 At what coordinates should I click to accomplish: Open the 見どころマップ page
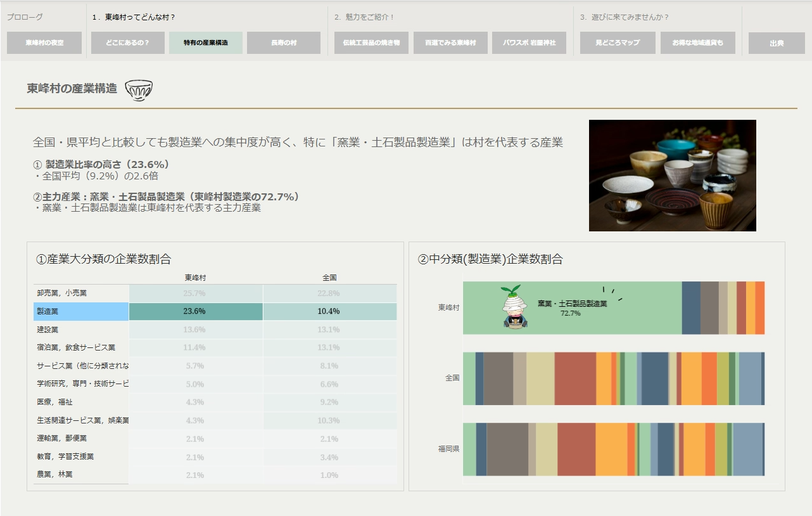click(618, 43)
